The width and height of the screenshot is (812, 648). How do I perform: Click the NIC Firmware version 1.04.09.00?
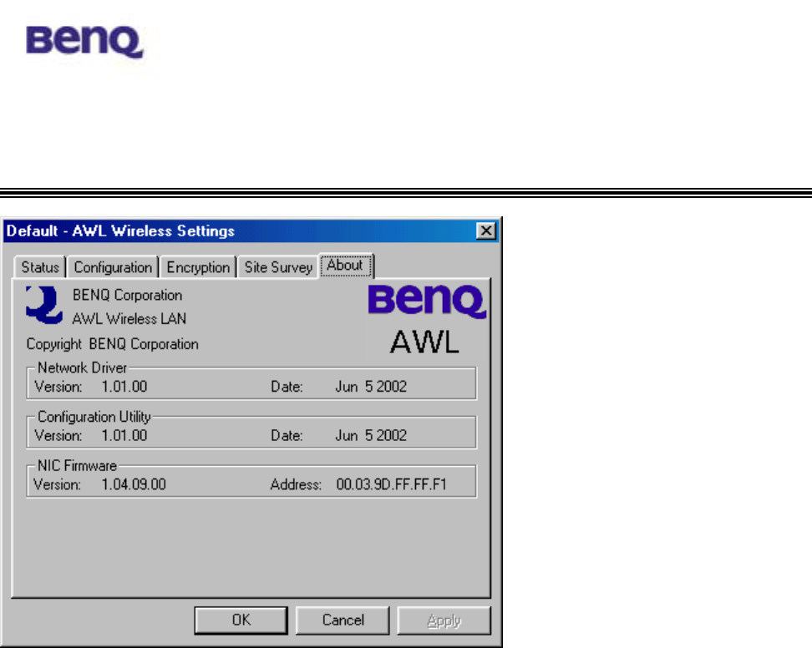[134, 484]
